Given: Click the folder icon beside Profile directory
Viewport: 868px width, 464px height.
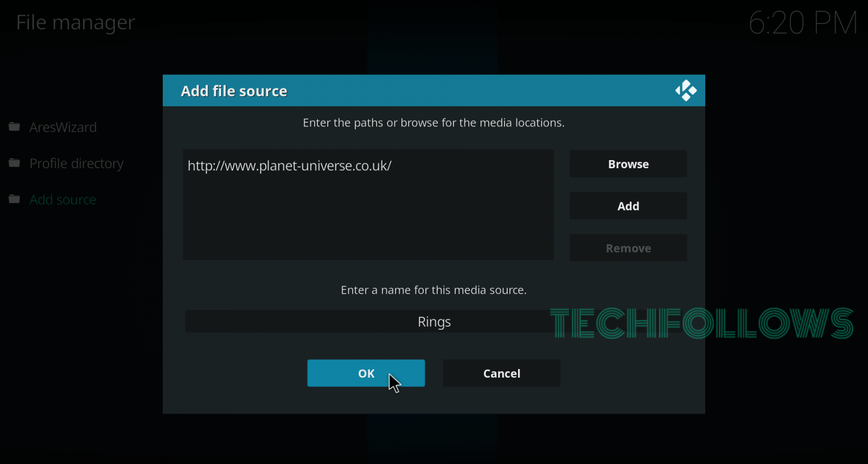Looking at the screenshot, I should [15, 163].
